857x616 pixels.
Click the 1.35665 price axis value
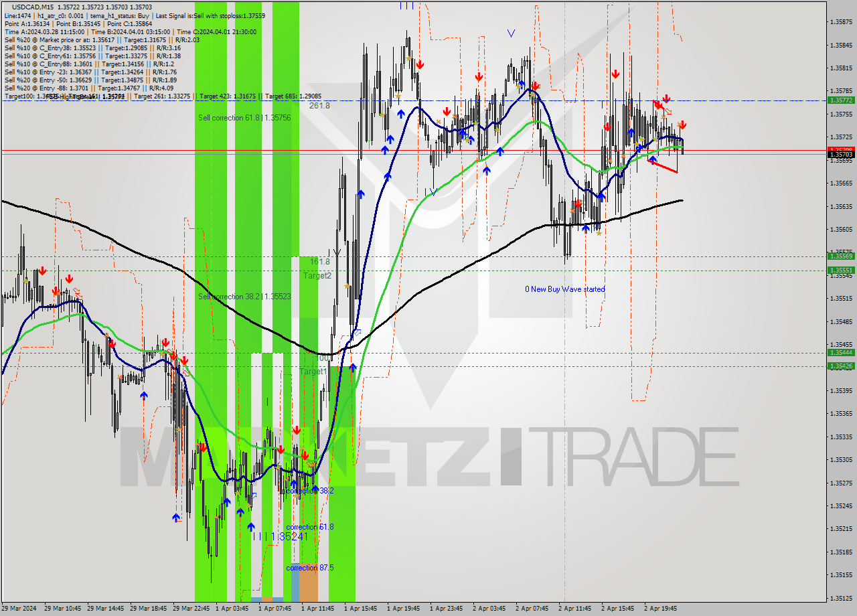coord(841,183)
